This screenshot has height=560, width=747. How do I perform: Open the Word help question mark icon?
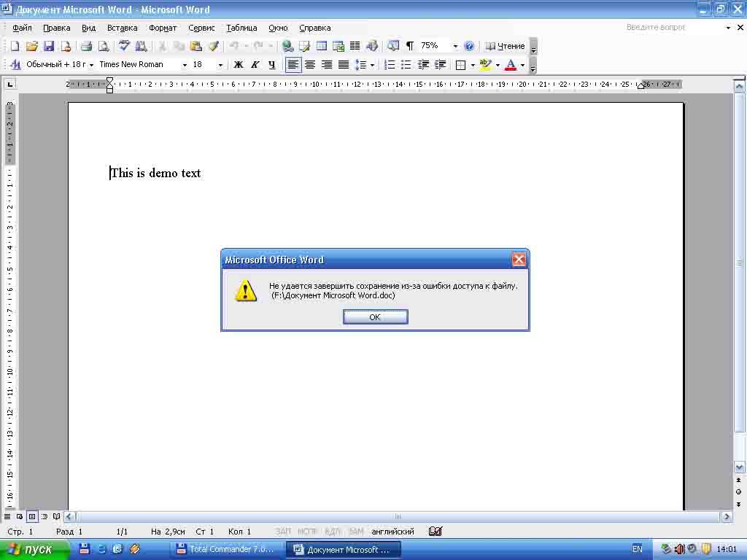click(469, 46)
